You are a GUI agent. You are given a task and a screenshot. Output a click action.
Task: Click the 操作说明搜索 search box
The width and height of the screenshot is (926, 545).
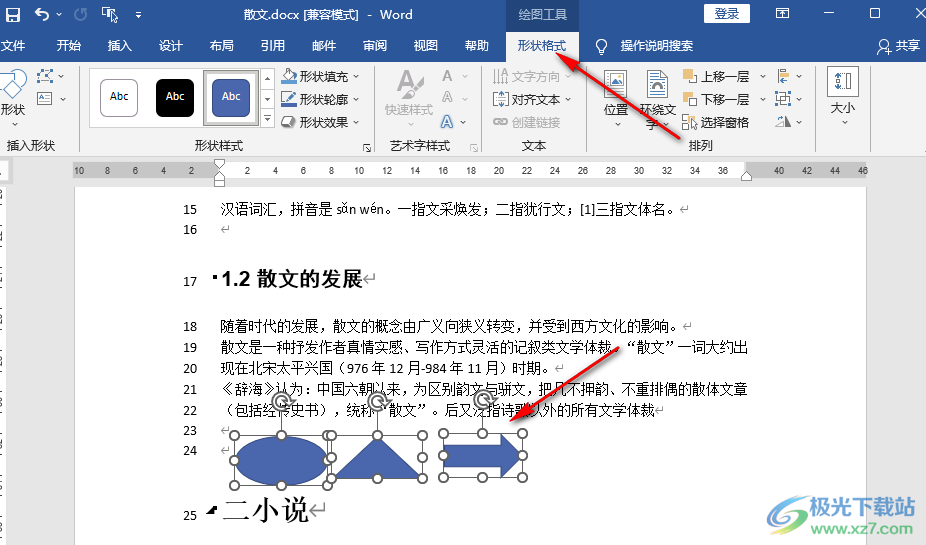pyautogui.click(x=656, y=45)
